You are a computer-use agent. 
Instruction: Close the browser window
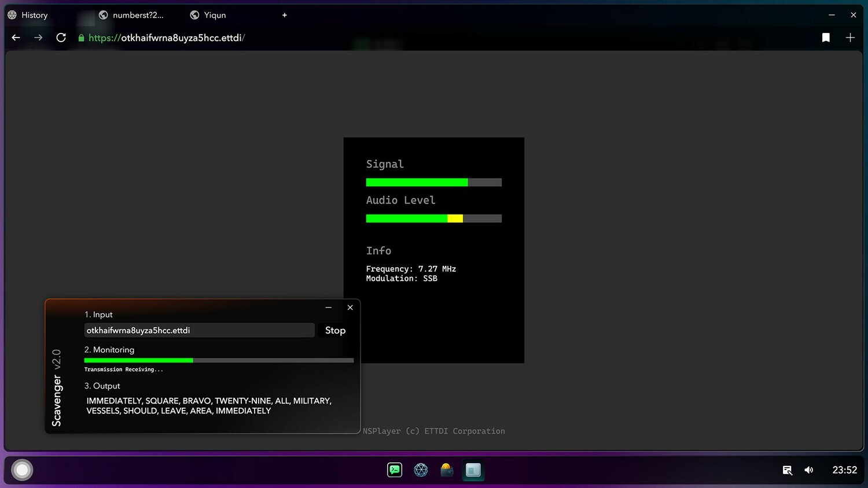(x=853, y=15)
